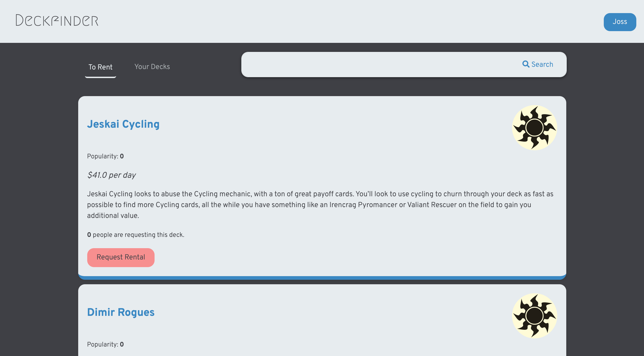Click the sun icon on Dimir Rogues card
This screenshot has width=644, height=356.
pyautogui.click(x=534, y=316)
